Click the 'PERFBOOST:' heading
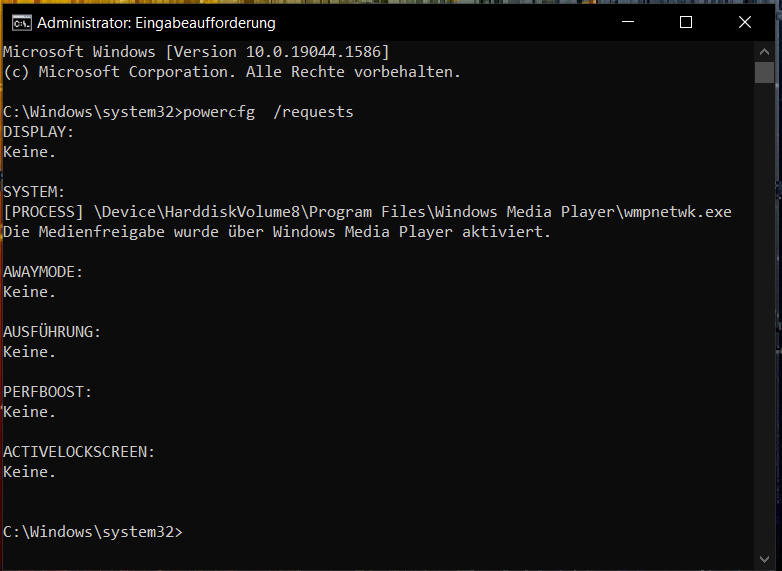The image size is (782, 571). (x=47, y=392)
